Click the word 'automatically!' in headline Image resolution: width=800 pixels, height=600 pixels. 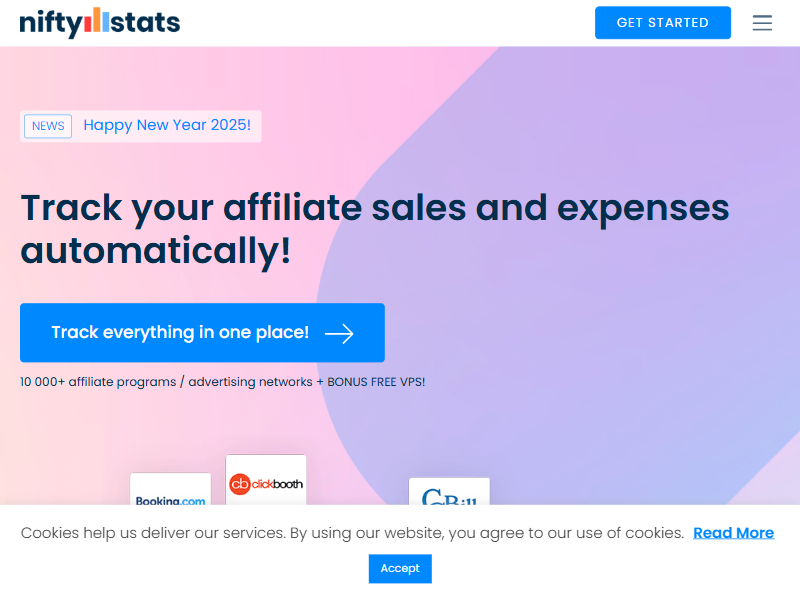(x=156, y=250)
